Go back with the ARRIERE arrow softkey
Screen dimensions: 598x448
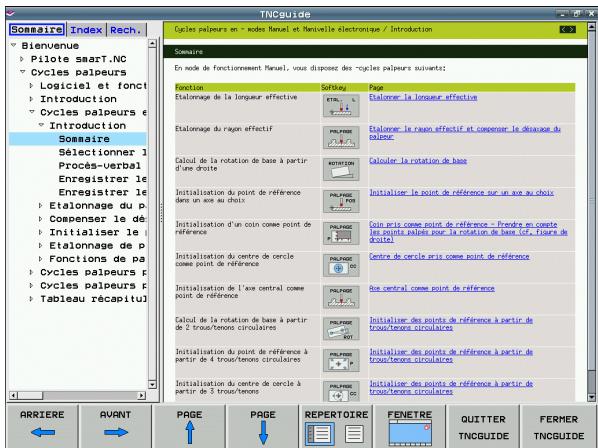click(42, 426)
